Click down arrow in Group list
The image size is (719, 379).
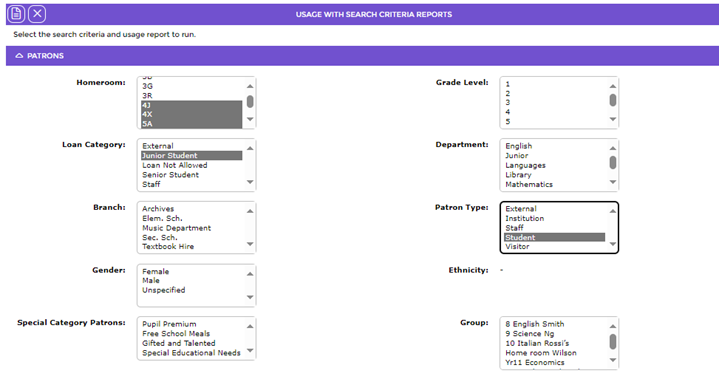pyautogui.click(x=613, y=360)
